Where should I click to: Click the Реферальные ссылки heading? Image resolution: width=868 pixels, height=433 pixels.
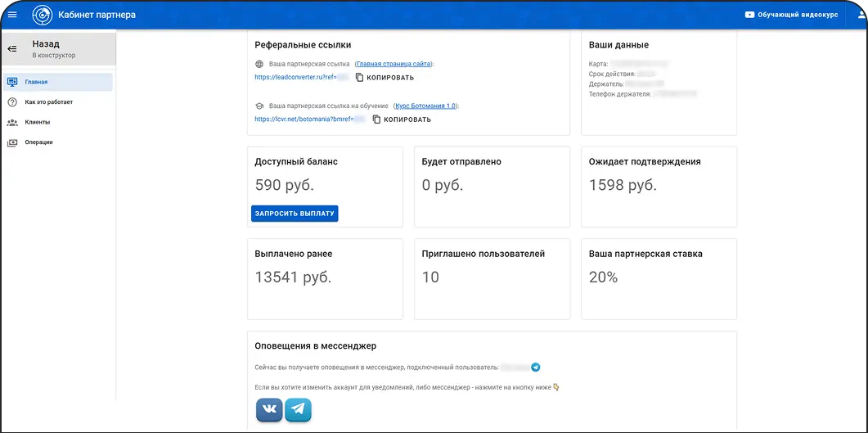(x=303, y=45)
